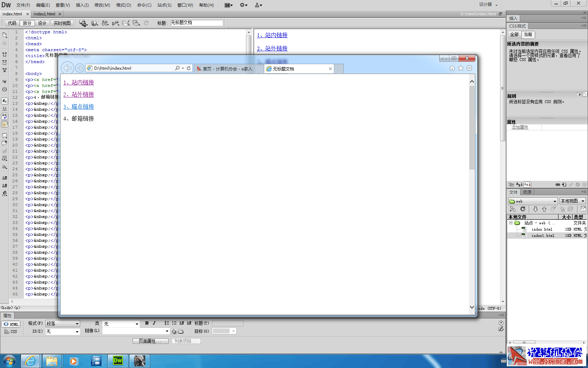Show only set properties in CSS panel
This screenshot has width=588, height=368.
[x=527, y=184]
